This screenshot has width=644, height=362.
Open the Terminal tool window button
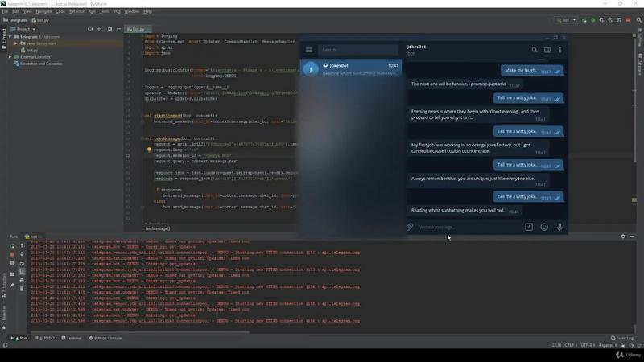point(72,338)
